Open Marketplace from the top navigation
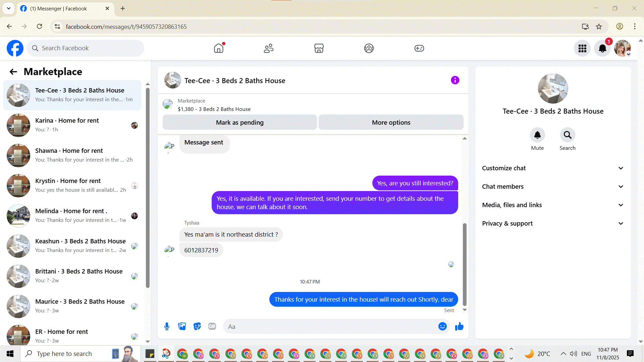The height and width of the screenshot is (362, 644). pyautogui.click(x=319, y=48)
